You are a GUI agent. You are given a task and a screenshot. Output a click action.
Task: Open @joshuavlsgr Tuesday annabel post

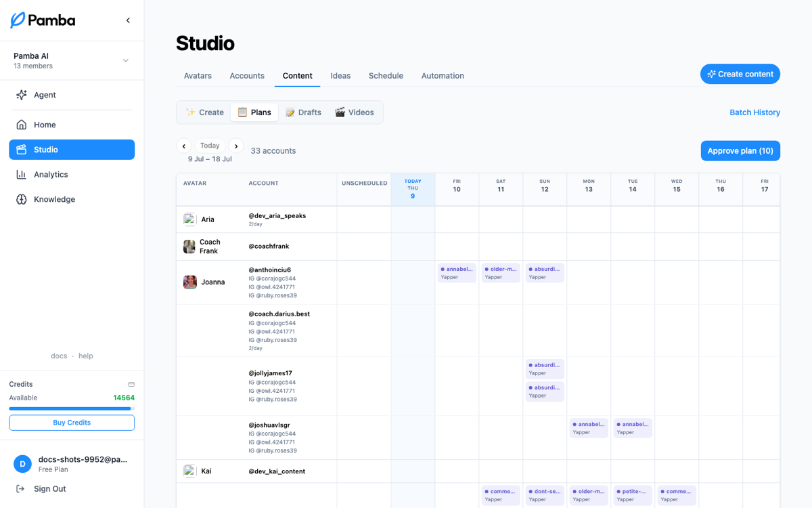[633, 428]
